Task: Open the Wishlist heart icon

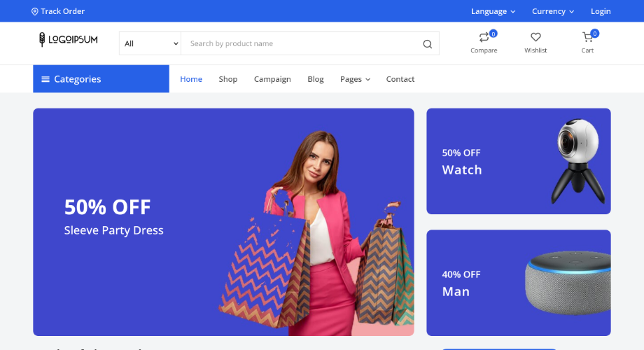Action: (535, 37)
